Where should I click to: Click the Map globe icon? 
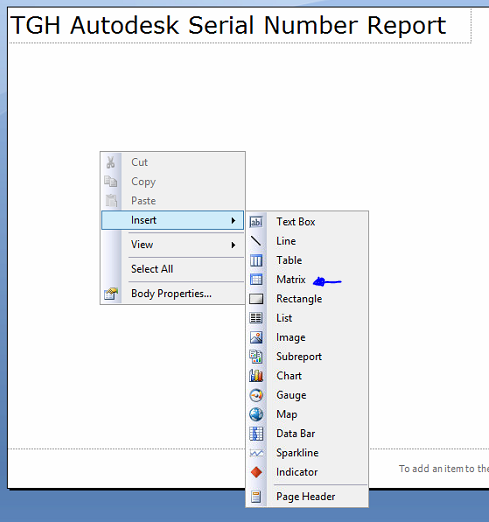point(256,414)
